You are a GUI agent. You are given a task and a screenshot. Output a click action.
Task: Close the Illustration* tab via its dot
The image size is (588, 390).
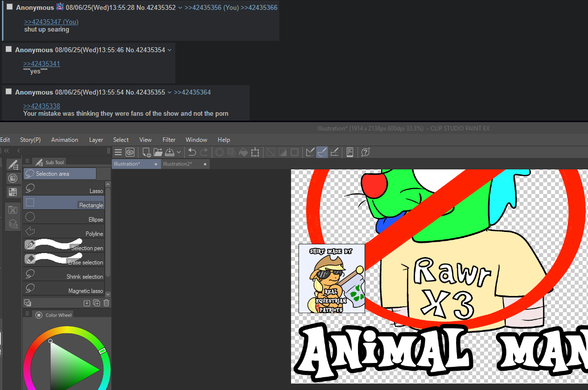coord(156,164)
